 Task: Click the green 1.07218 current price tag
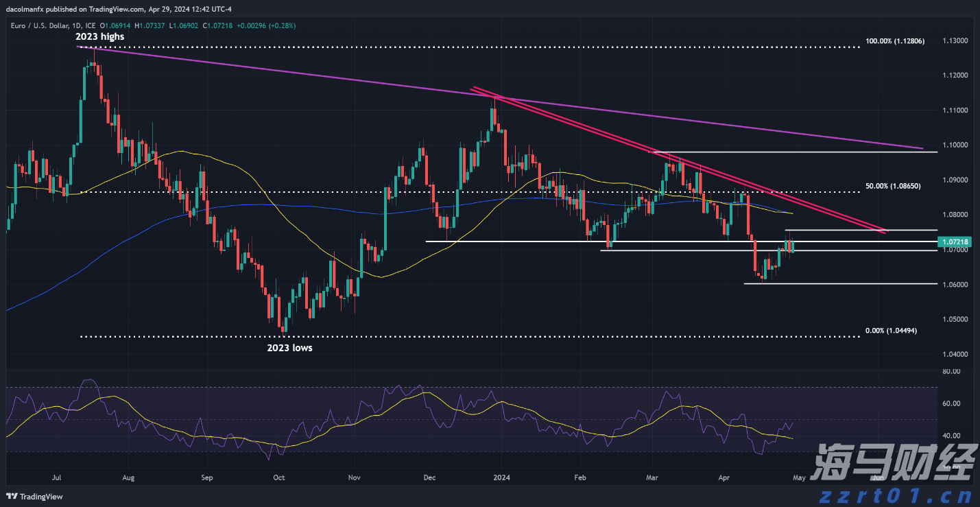point(957,242)
